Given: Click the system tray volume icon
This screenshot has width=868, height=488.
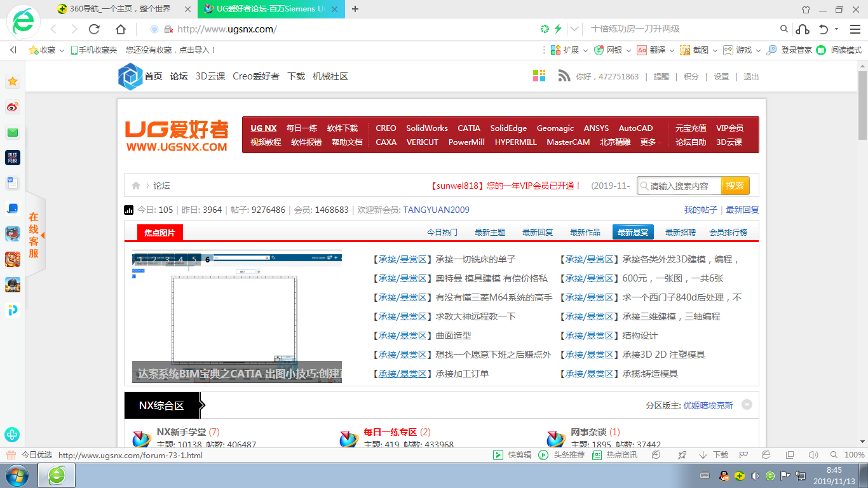Looking at the screenshot, I should [x=755, y=475].
